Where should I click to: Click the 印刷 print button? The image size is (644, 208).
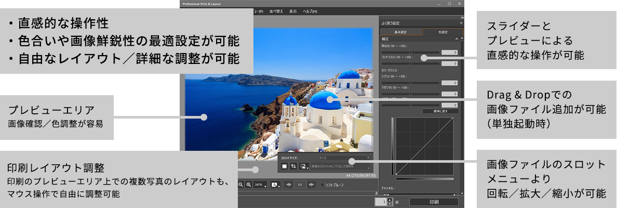pos(434,202)
